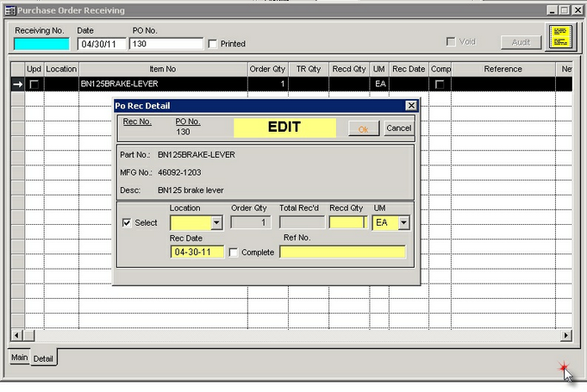Click the Audit button
Image resolution: width=587 pixels, height=392 pixels.
point(521,41)
